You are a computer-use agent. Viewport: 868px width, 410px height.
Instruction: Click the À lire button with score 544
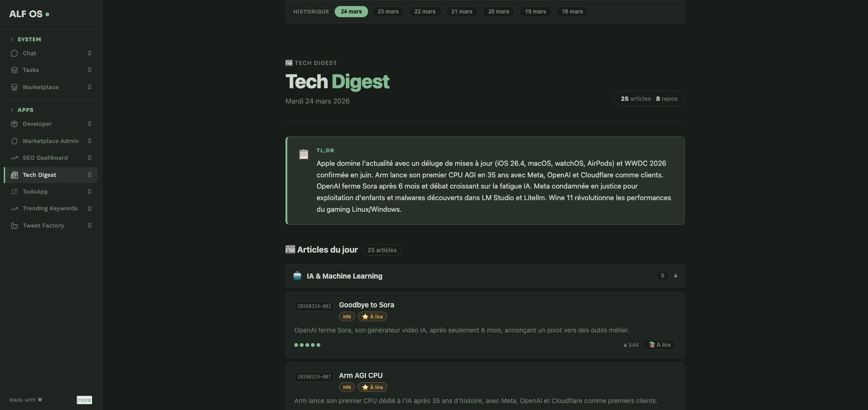(659, 345)
